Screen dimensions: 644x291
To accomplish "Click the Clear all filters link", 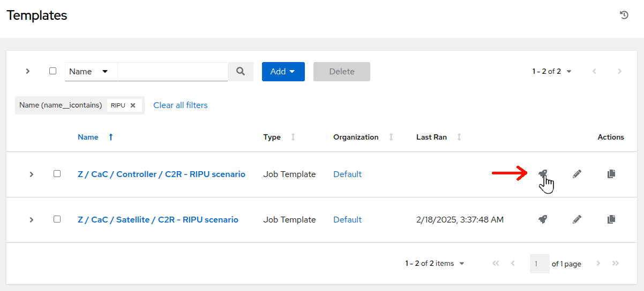I will (180, 105).
